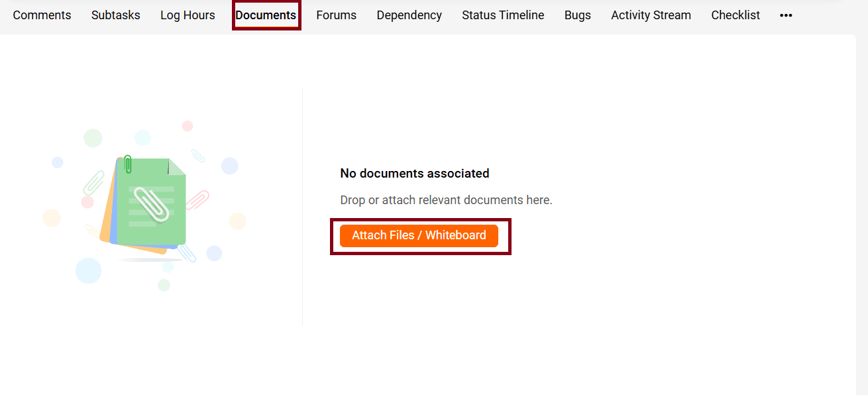Click the Attach Files / Whiteboard button
868x395 pixels.
(x=419, y=235)
